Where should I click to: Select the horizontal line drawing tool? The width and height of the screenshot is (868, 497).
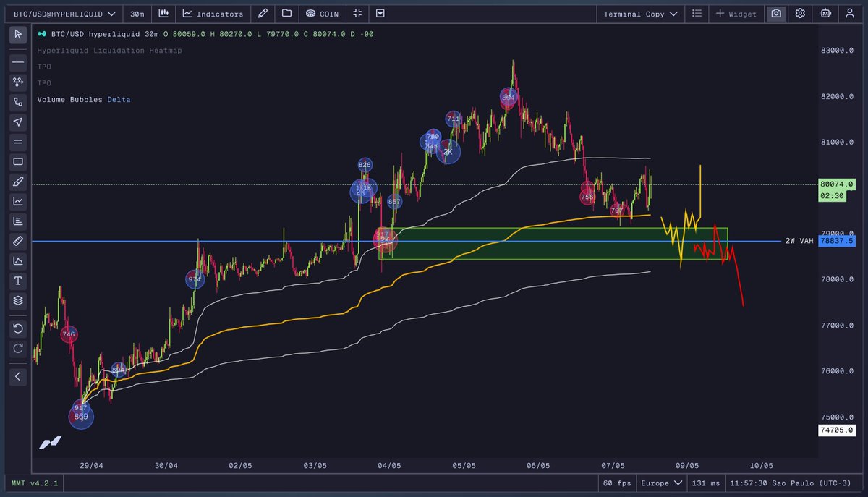[18, 63]
